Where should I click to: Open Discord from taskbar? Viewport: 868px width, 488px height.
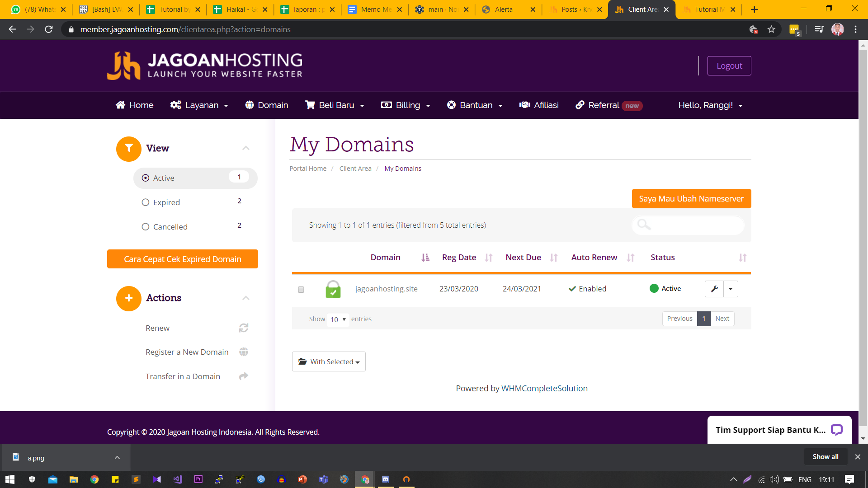(386, 479)
